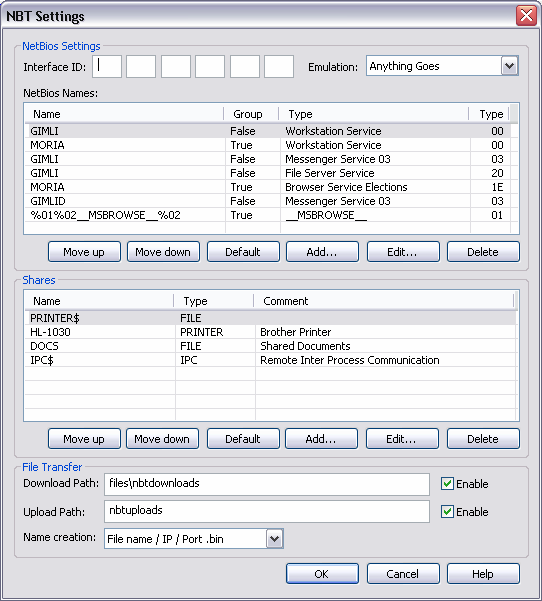Click the Download Path text field
This screenshot has height=601, width=542.
pyautogui.click(x=267, y=484)
